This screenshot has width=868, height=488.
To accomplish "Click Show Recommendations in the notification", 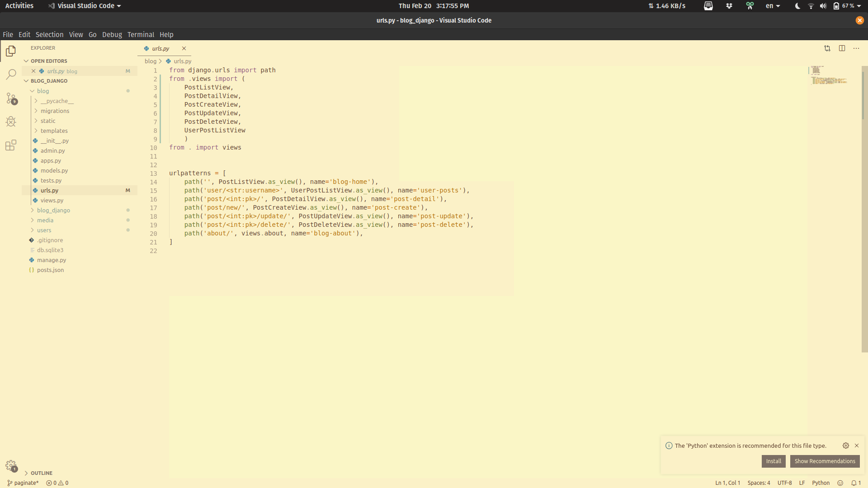I will point(825,461).
